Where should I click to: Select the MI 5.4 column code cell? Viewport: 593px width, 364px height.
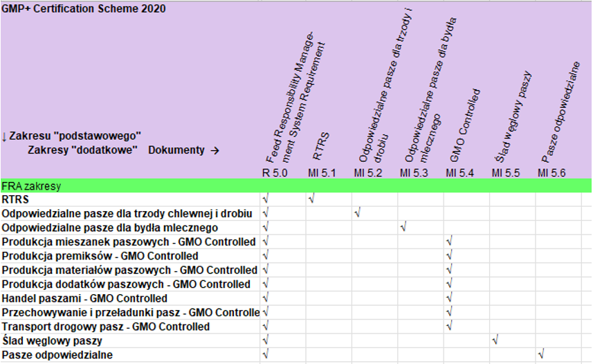460,172
